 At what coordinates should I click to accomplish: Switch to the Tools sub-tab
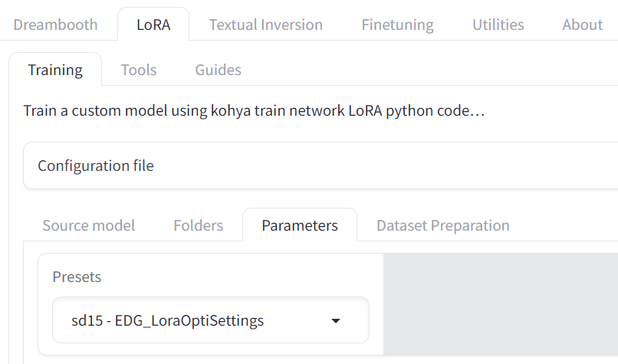(x=139, y=70)
